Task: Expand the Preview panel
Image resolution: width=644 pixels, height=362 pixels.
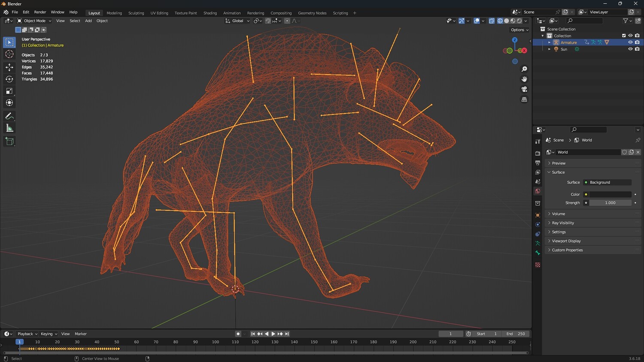Action: tap(593, 163)
